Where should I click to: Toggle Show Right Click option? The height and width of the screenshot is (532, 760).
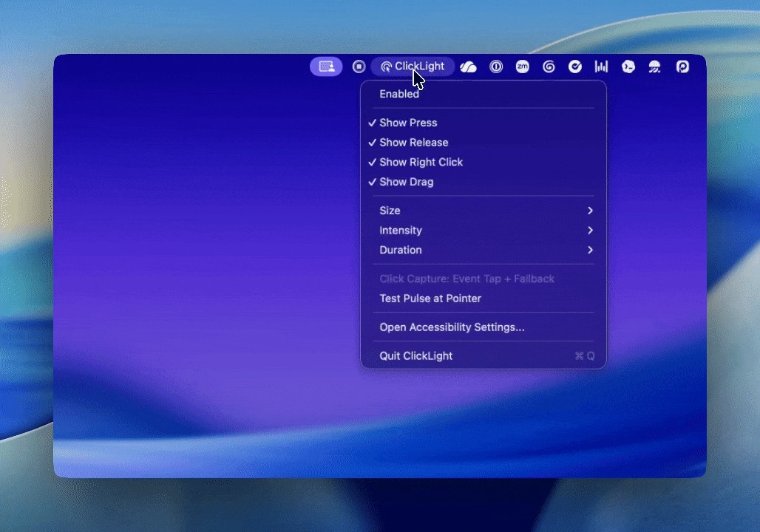(x=484, y=163)
